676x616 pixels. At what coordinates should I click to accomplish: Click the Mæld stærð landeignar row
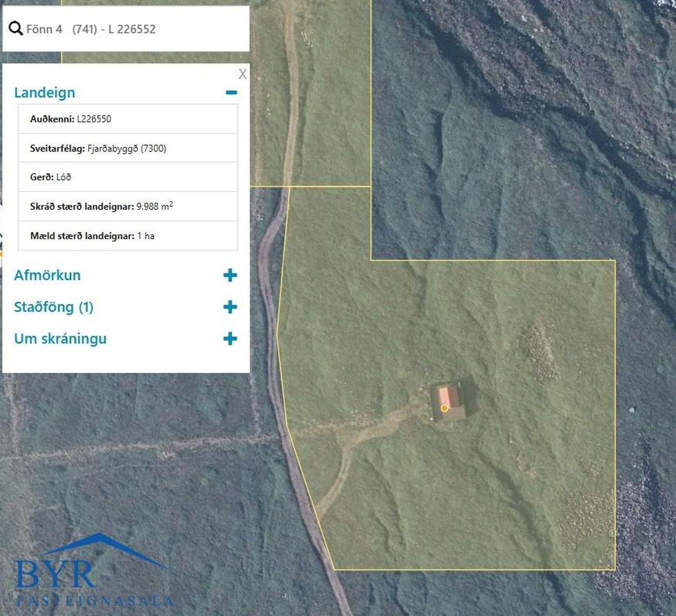click(x=128, y=236)
